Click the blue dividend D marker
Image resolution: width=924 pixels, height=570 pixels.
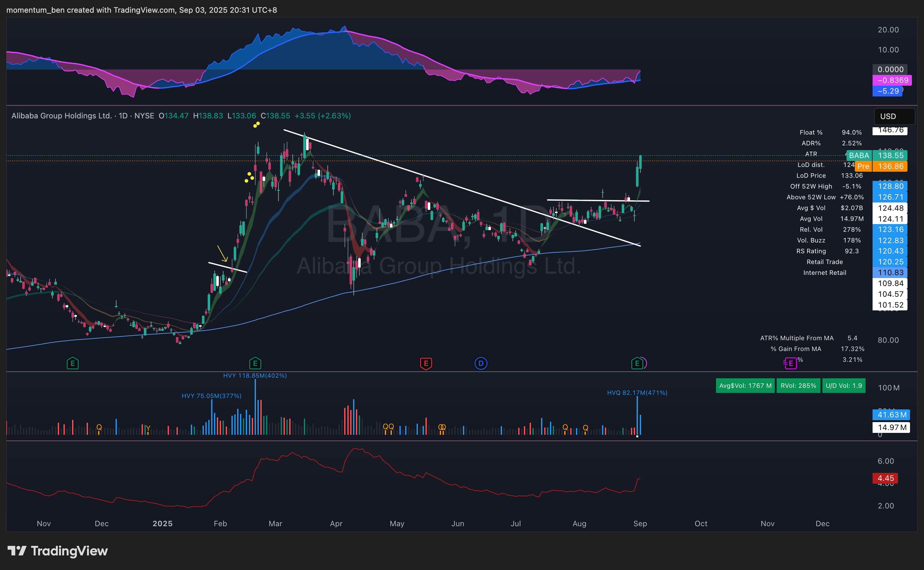point(480,363)
